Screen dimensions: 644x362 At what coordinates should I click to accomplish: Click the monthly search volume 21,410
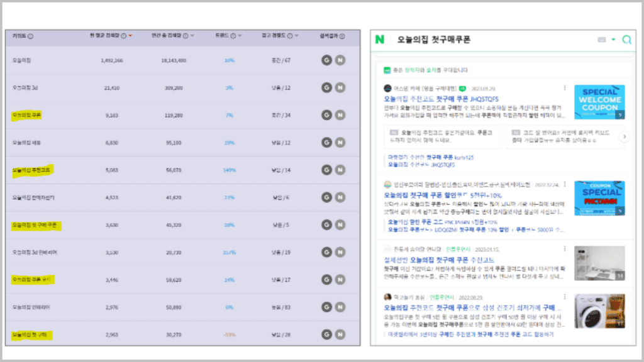point(112,88)
